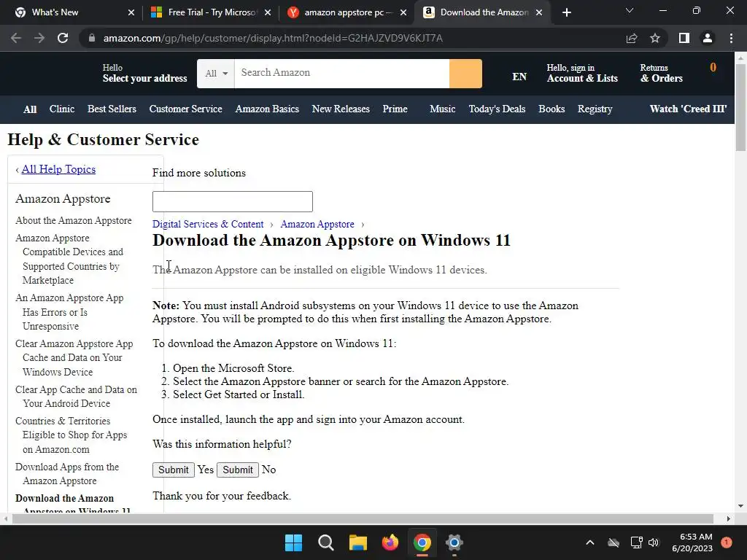Screen dimensions: 747x560
Task: Click the lock icon in address bar
Action: (92, 38)
